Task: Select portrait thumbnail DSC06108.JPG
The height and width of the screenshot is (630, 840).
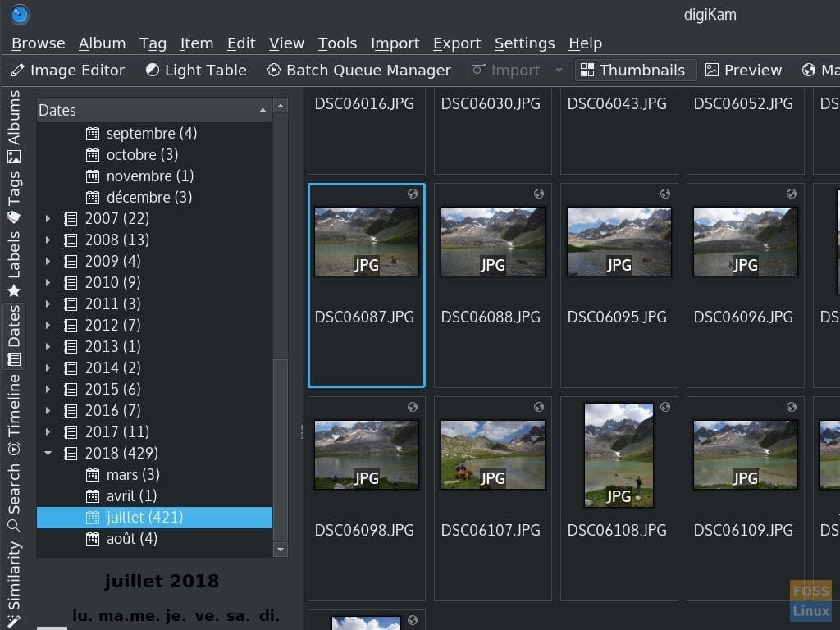Action: (619, 454)
